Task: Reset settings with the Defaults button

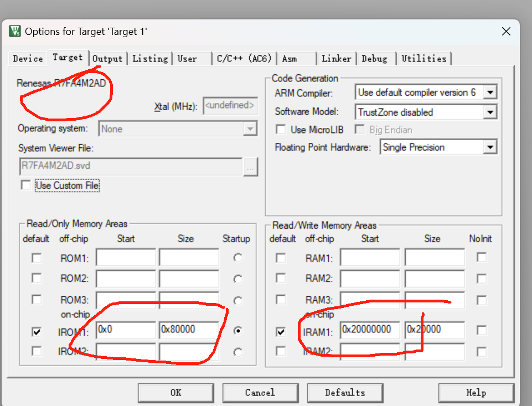Action: (x=345, y=393)
